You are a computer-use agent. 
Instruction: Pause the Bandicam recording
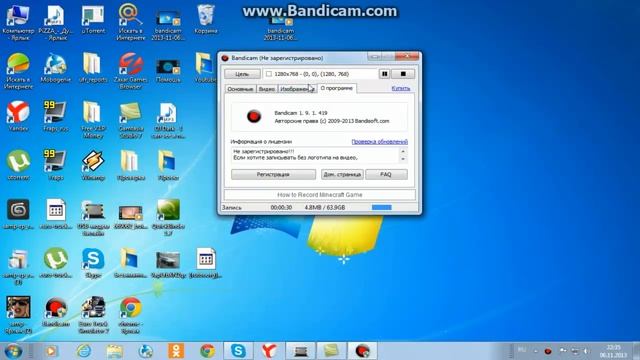coord(384,74)
